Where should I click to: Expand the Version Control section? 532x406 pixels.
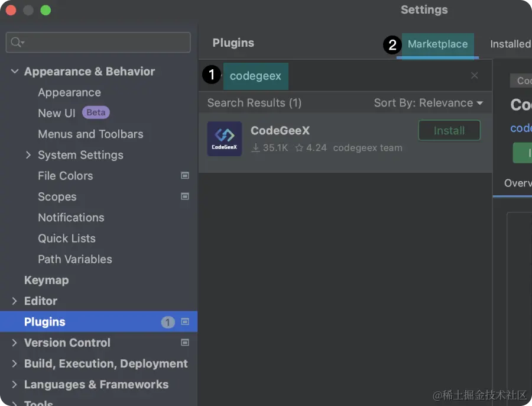pyautogui.click(x=14, y=343)
